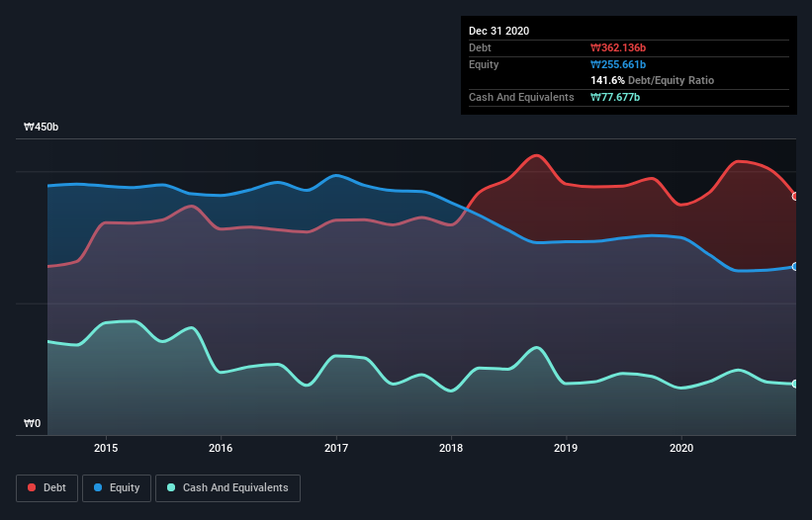Toggle the Equity series legend button
The image size is (812, 520).
tap(117, 488)
